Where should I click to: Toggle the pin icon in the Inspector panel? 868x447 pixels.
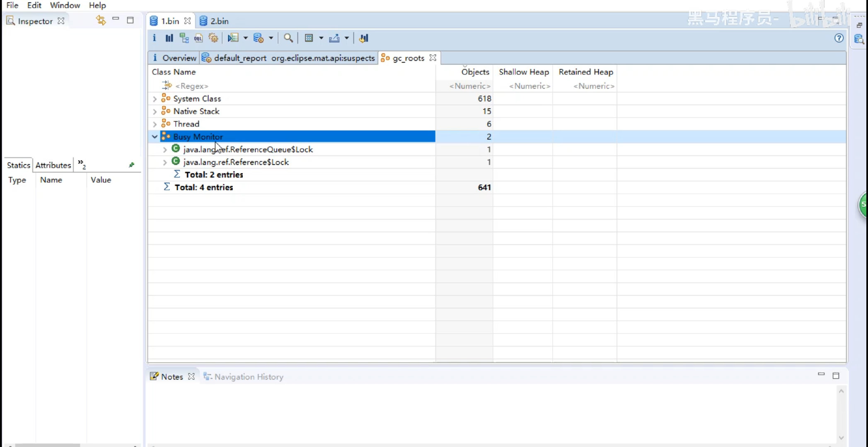[x=132, y=165]
